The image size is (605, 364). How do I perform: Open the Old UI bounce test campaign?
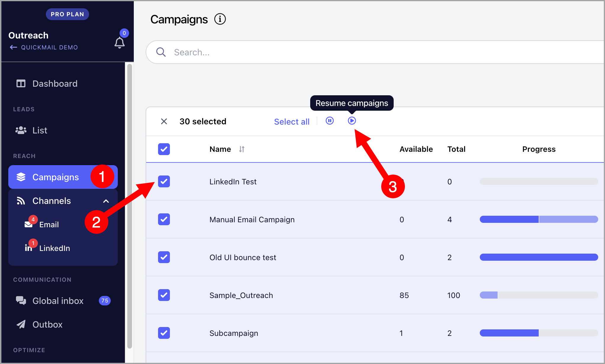(243, 257)
